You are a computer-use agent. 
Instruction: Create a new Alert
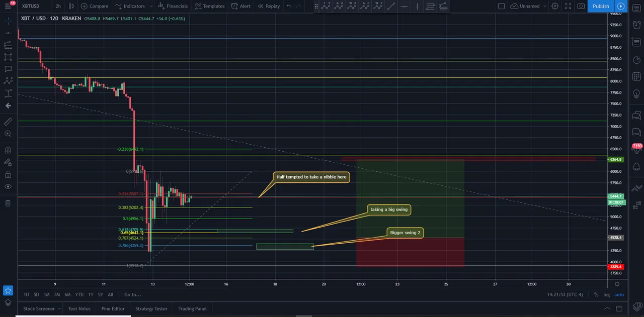coord(240,6)
